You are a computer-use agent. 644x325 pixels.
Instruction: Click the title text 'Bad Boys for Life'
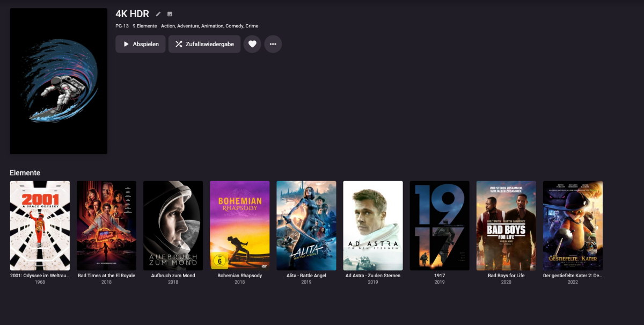[506, 276]
